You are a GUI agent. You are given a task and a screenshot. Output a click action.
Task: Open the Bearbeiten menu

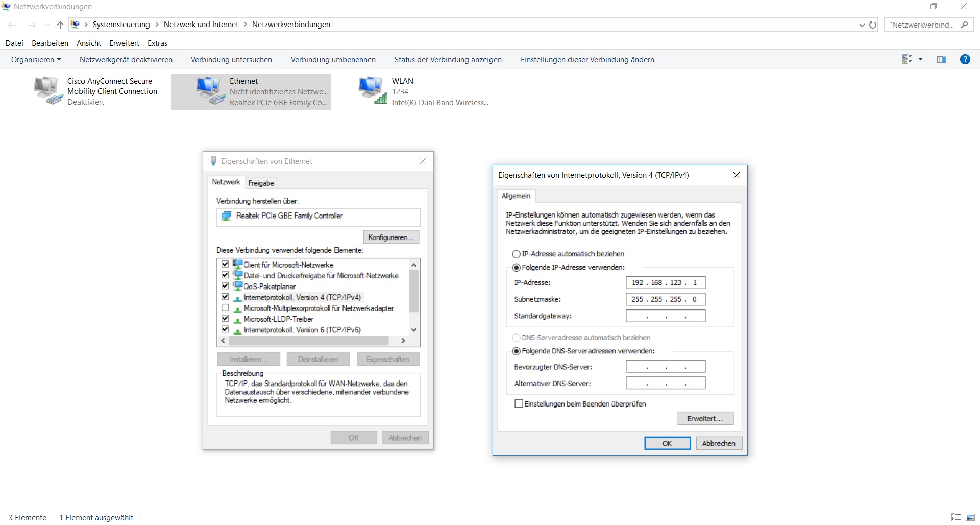coord(50,43)
